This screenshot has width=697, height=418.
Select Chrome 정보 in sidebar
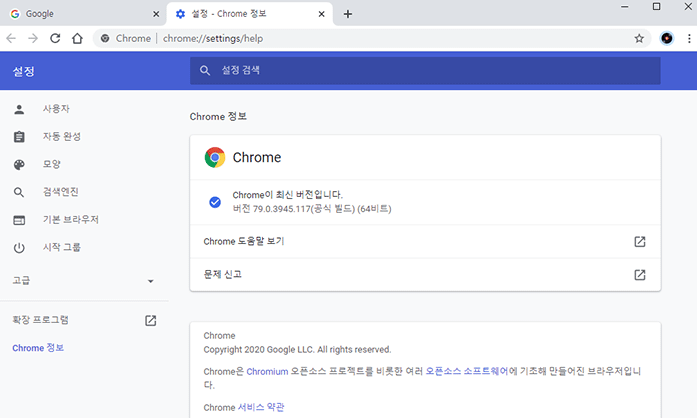[38, 348]
